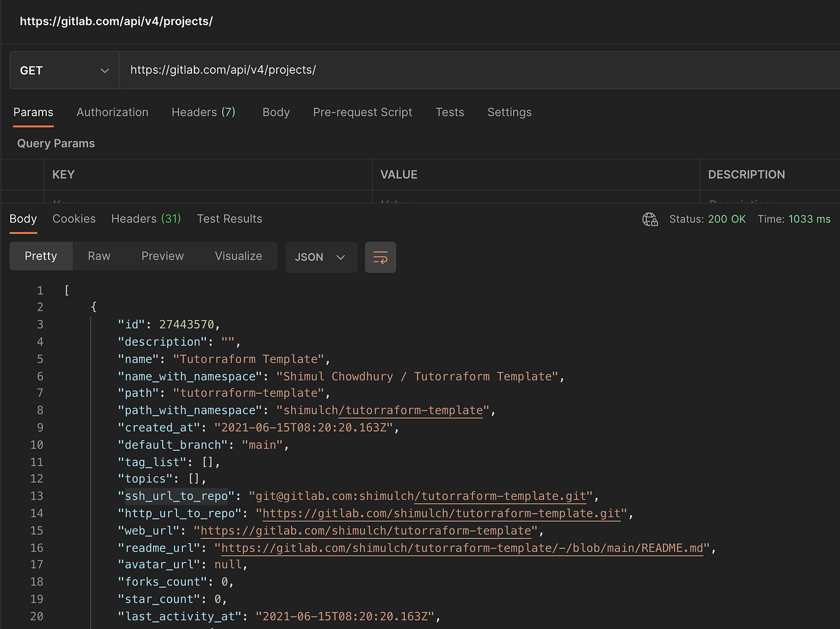Click the network security globe icon

[650, 219]
